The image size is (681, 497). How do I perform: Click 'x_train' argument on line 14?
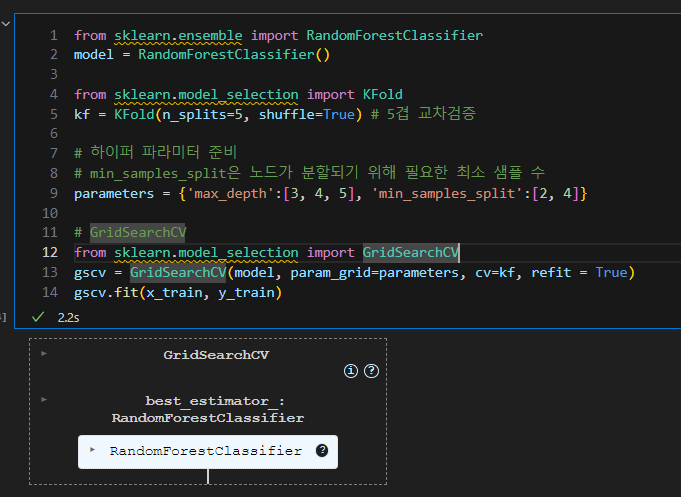(x=174, y=293)
